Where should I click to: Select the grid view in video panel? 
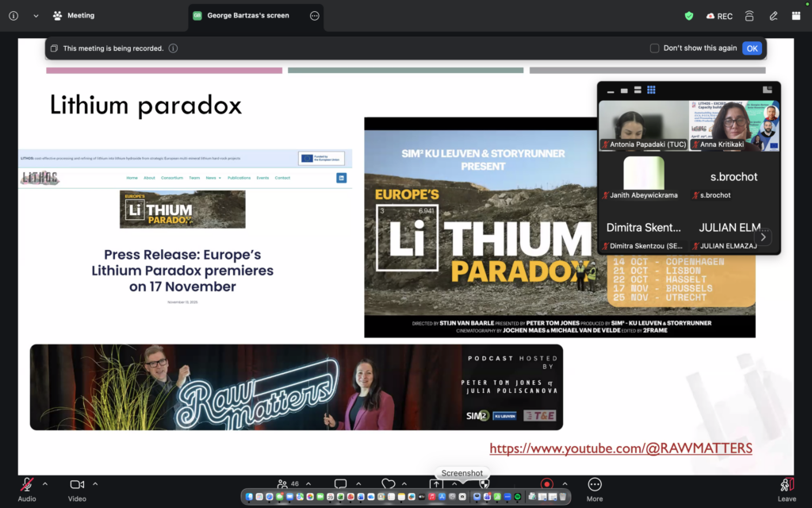pyautogui.click(x=651, y=90)
